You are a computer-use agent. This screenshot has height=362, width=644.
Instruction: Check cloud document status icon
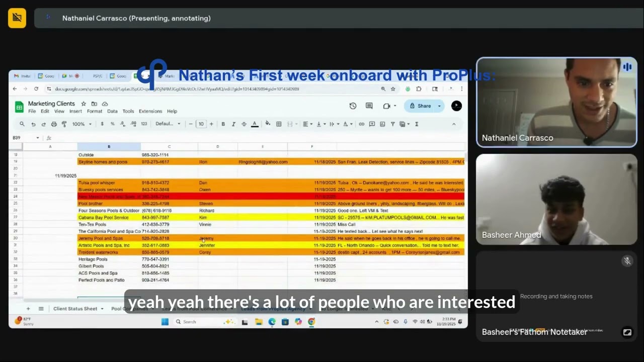(x=105, y=104)
